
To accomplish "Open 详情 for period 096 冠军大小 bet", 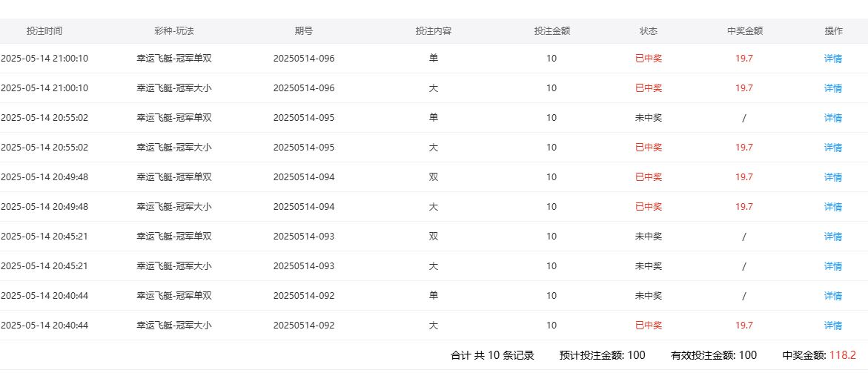I will point(832,88).
